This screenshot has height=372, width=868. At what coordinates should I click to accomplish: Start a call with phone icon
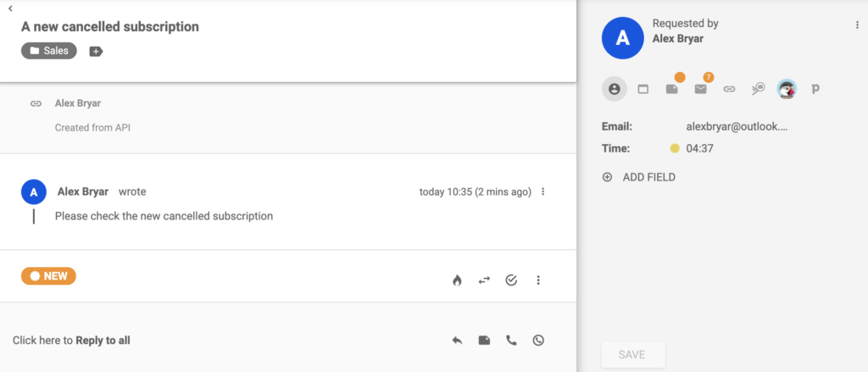coord(511,341)
